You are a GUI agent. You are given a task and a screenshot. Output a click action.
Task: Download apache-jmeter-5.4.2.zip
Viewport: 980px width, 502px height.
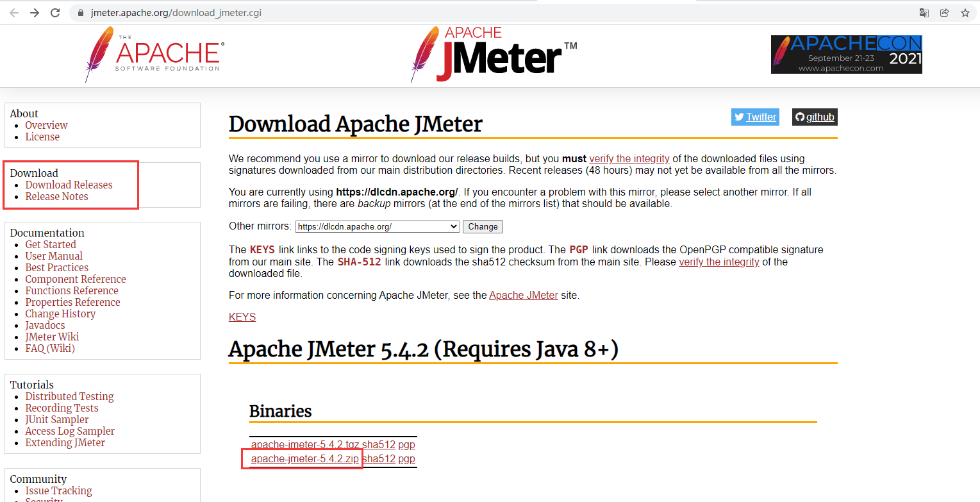coord(305,458)
